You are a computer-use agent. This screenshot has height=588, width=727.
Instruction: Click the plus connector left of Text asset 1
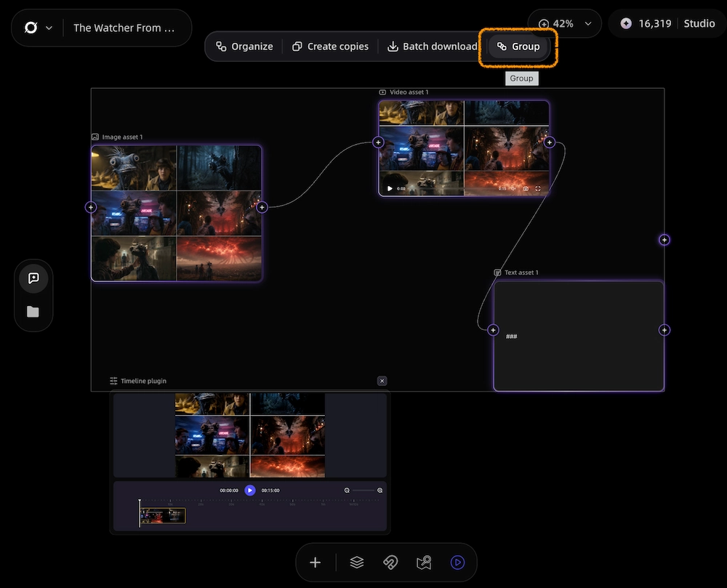(494, 330)
